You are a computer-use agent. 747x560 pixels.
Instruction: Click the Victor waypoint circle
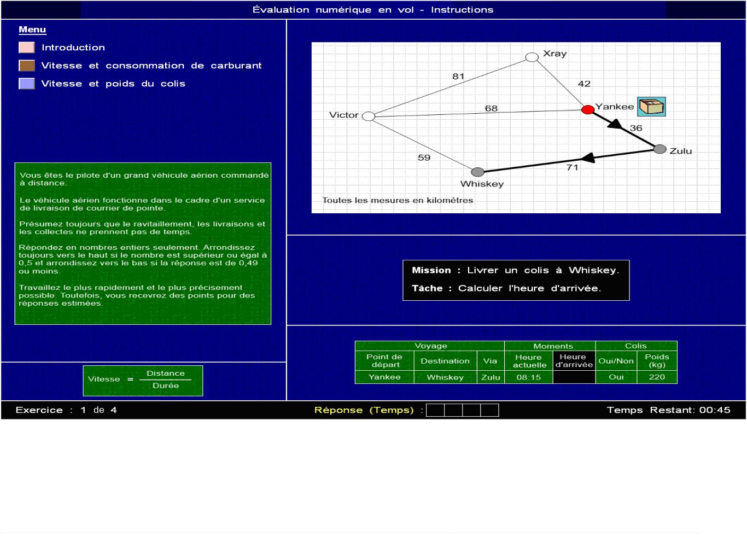click(x=369, y=116)
